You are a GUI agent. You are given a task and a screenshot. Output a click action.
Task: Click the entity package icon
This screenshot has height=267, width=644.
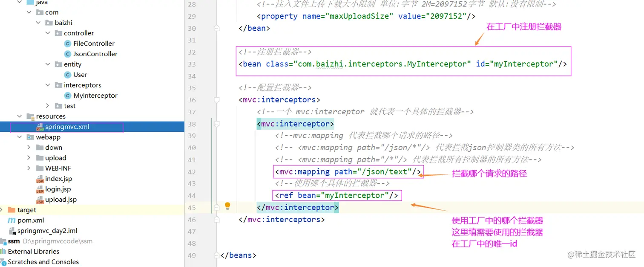(x=58, y=64)
